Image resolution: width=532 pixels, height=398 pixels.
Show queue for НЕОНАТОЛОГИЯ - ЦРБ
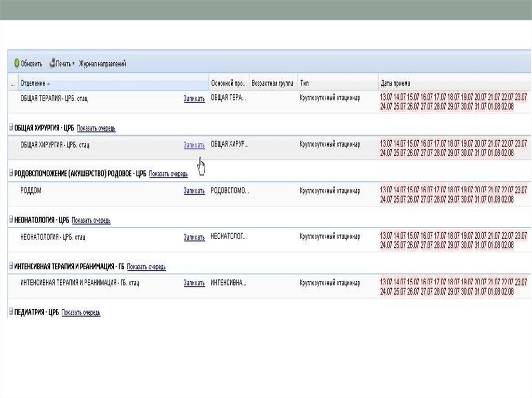pyautogui.click(x=91, y=221)
